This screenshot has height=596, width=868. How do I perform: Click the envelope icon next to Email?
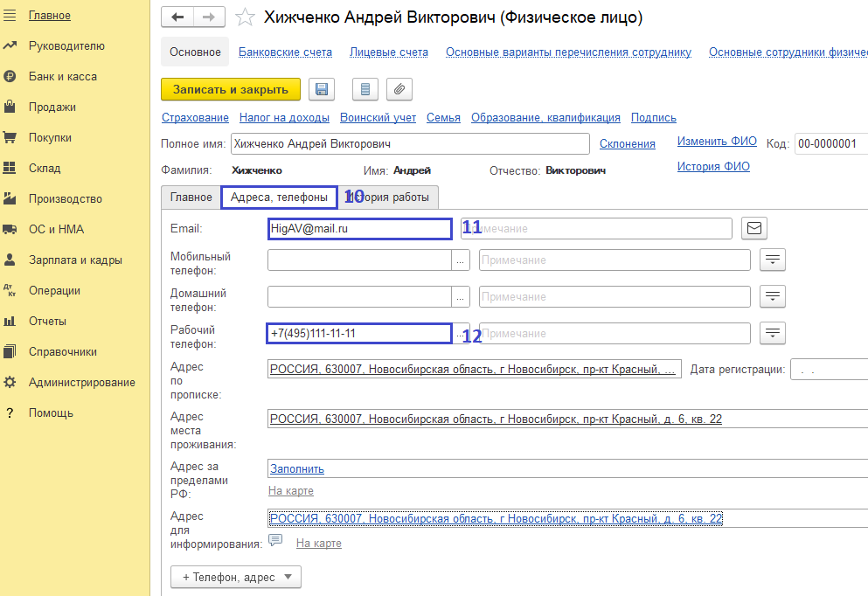754,228
